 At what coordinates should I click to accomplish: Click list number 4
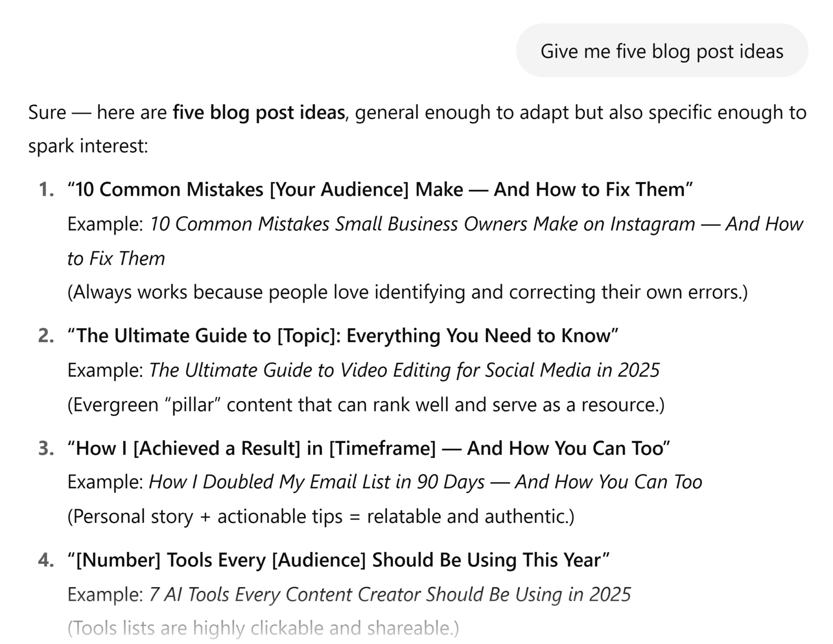pos(46,560)
